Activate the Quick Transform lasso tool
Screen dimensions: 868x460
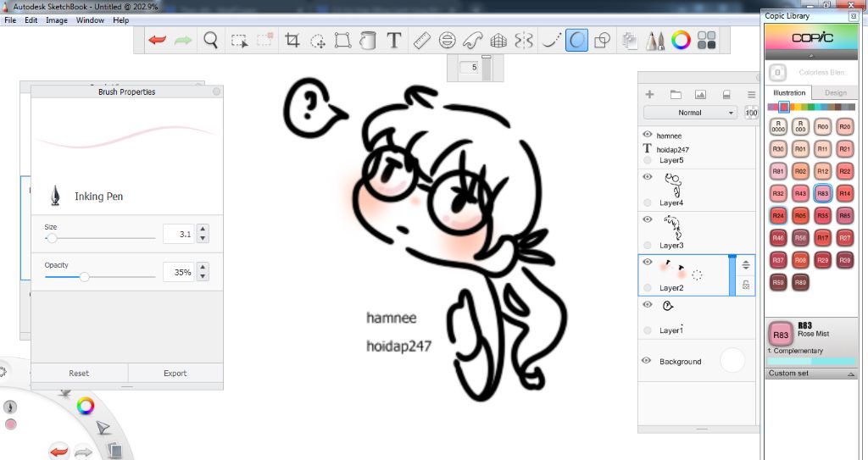pyautogui.click(x=318, y=41)
